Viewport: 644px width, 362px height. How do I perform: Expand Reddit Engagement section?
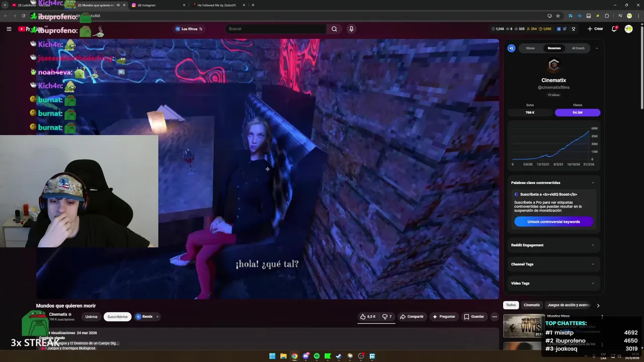click(x=552, y=245)
